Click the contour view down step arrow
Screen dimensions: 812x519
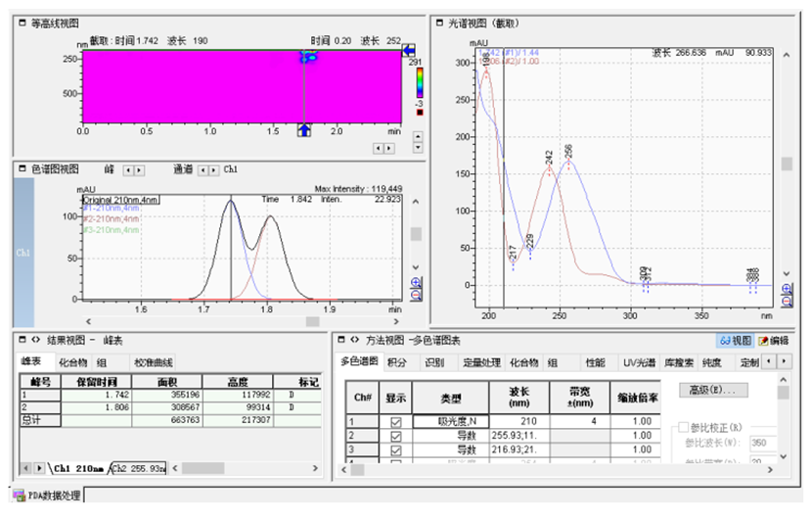[418, 148]
